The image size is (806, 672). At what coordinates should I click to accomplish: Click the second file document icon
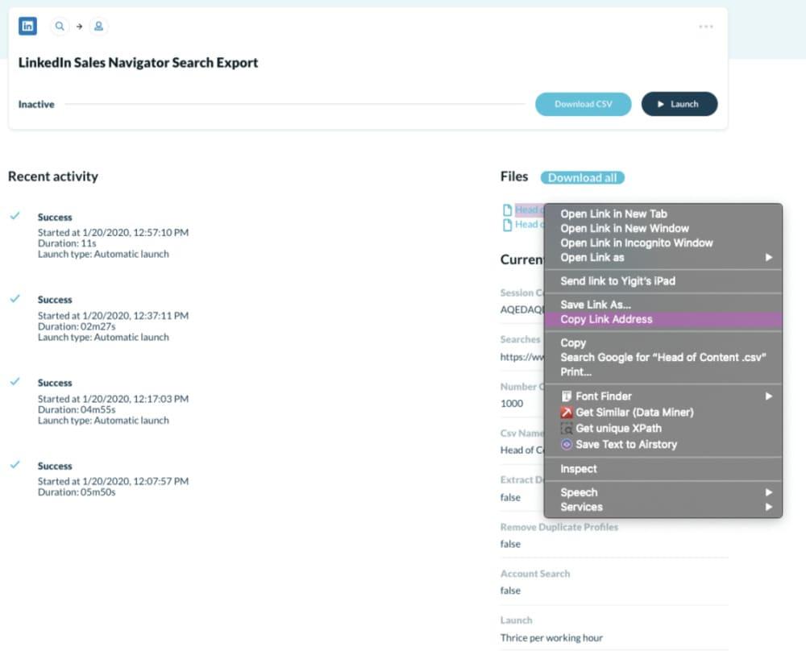[x=507, y=225]
